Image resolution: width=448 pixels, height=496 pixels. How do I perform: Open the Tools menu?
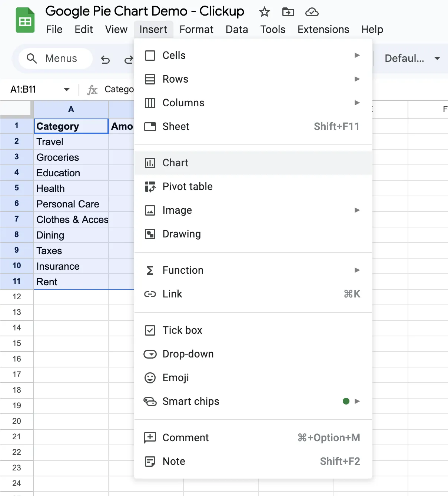click(273, 30)
